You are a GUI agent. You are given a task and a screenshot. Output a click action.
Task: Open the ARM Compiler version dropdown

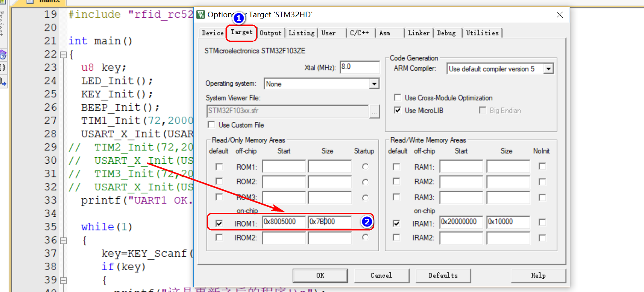point(548,69)
